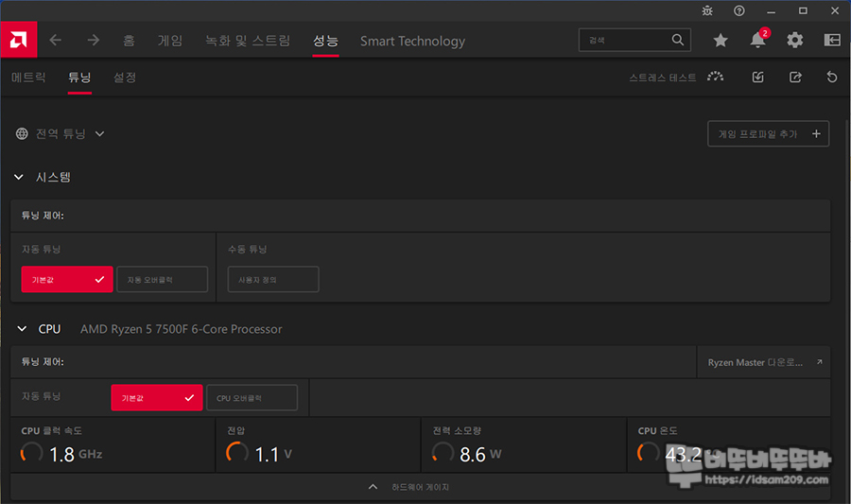Toggle the sidebar panel icon
851x504 pixels.
tap(832, 40)
